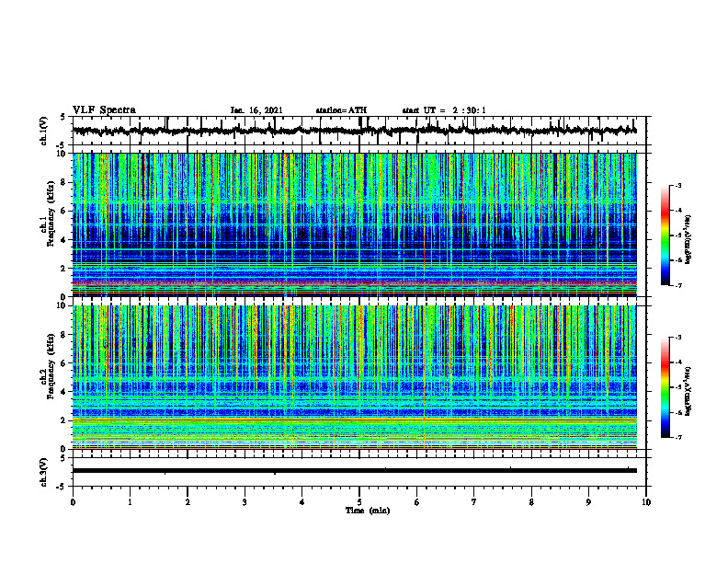
Task: Click the "6" kHz tick on ch.2 frequency axis
Action: point(64,363)
